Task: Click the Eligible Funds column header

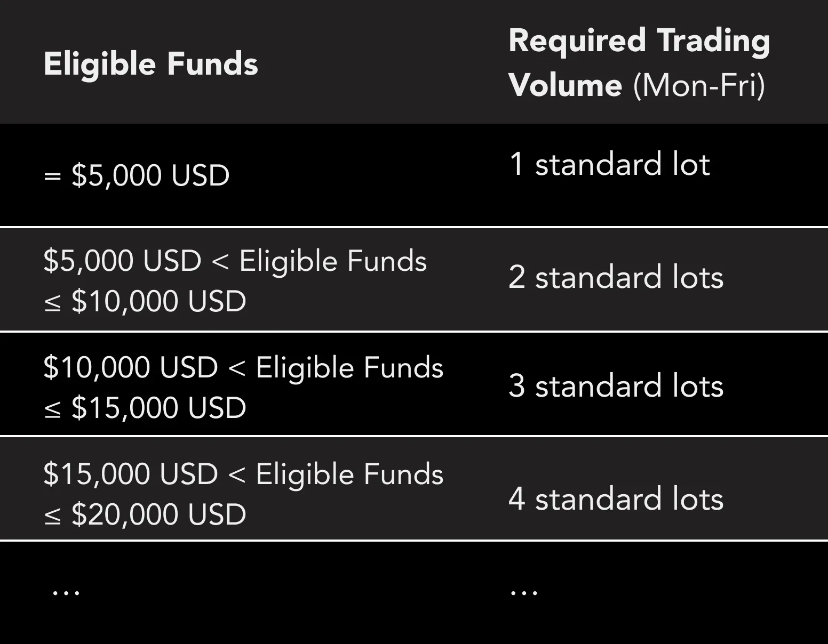Action: (x=150, y=64)
